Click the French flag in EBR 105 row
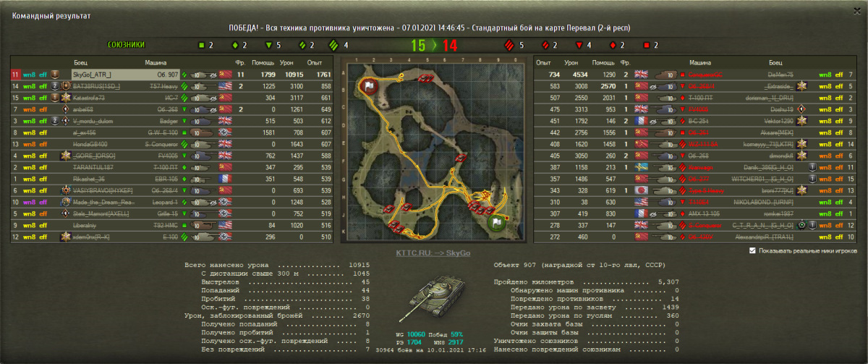Viewport: 868px width, 364px height. (224, 179)
